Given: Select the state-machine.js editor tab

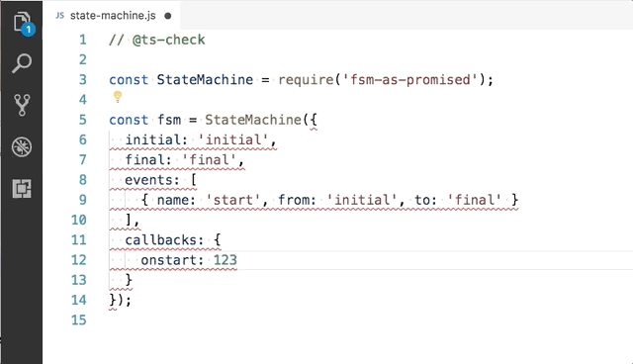Looking at the screenshot, I should point(112,16).
